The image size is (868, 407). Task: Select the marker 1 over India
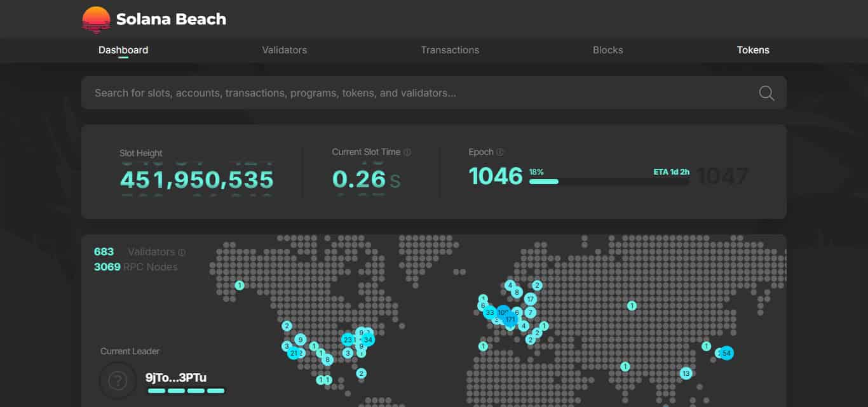[625, 366]
